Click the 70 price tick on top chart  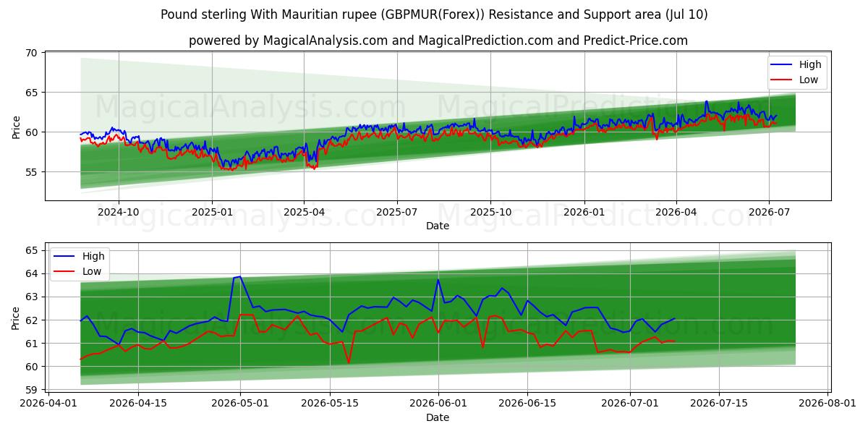pyautogui.click(x=32, y=53)
